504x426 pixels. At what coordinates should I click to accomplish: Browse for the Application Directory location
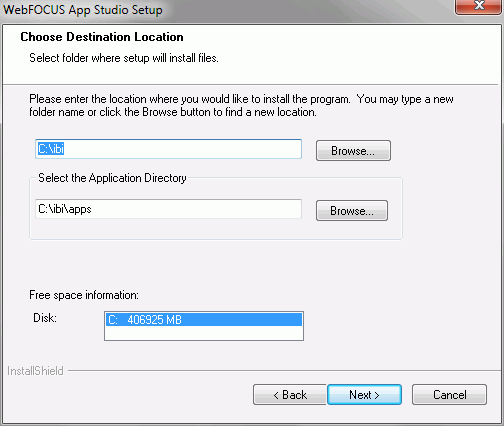[x=352, y=211]
